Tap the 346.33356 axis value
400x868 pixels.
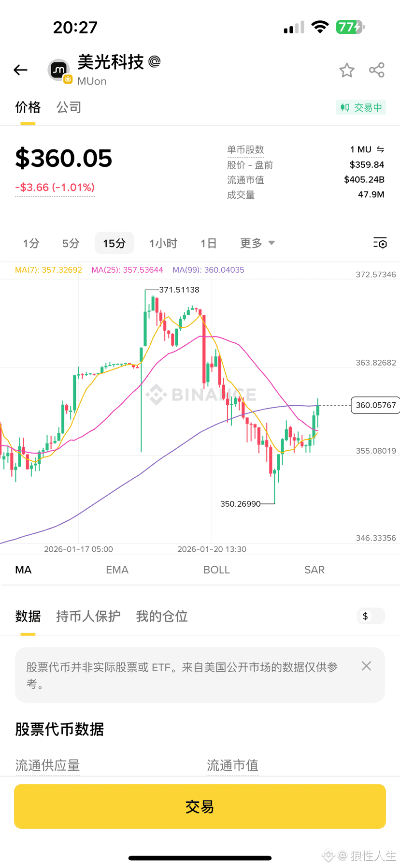pyautogui.click(x=376, y=538)
